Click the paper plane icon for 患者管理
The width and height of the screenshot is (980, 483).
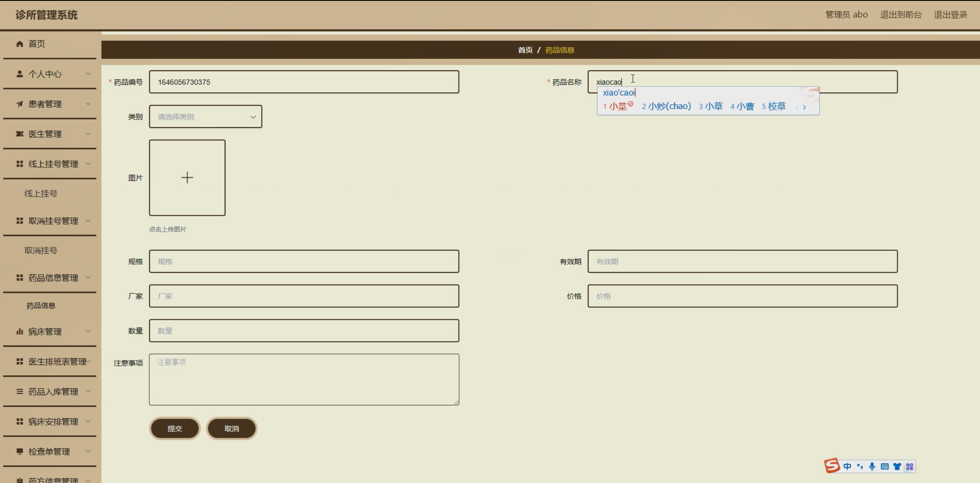(x=20, y=104)
